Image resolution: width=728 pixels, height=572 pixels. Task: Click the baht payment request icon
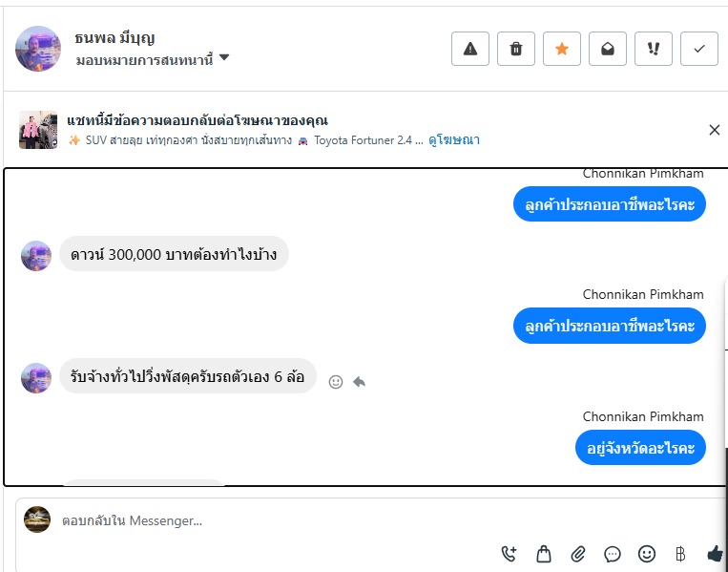point(680,554)
